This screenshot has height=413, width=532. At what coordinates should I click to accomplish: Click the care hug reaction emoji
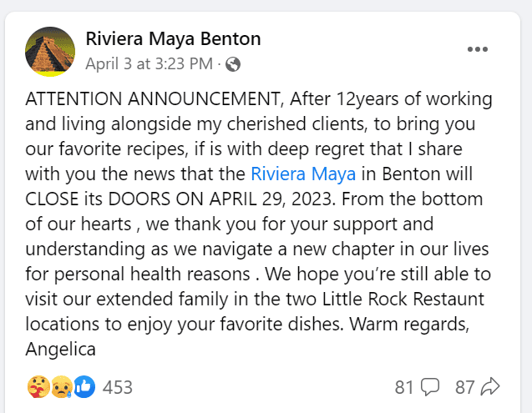pos(37,386)
